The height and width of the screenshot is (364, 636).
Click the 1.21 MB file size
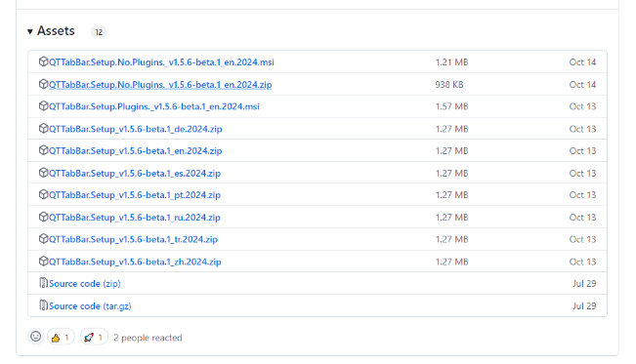click(451, 62)
